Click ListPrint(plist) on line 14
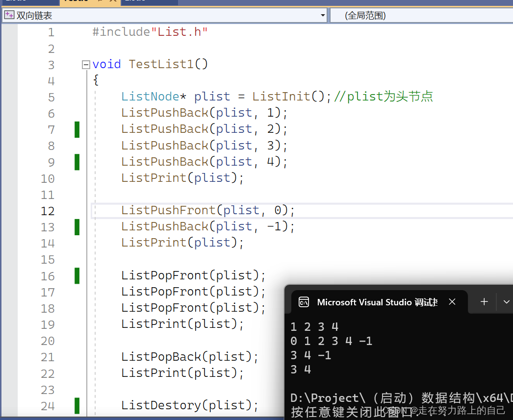The height and width of the screenshot is (420, 513). pos(182,243)
